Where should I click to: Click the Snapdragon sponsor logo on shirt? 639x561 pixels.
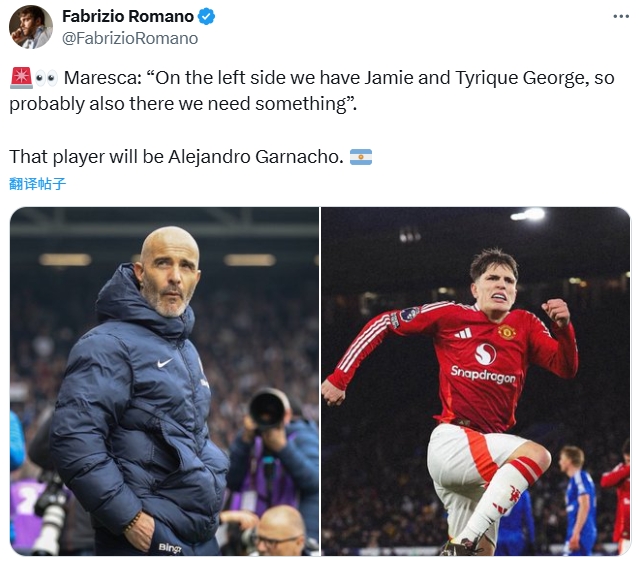tap(483, 374)
